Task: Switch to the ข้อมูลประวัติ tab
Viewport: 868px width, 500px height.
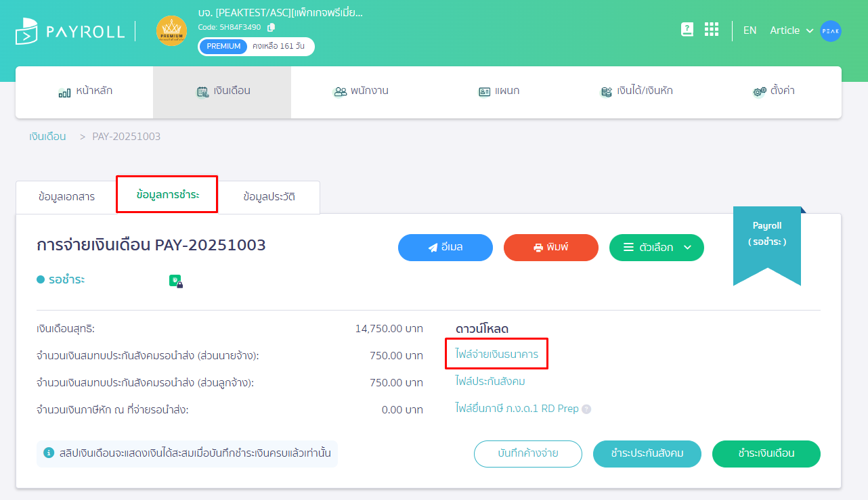Action: [x=269, y=197]
